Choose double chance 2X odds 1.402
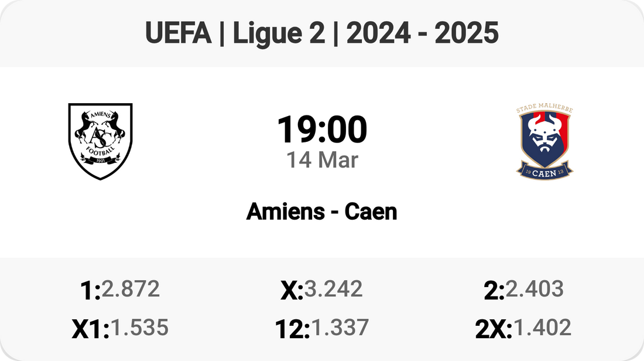This screenshot has width=644, height=361. tap(542, 328)
